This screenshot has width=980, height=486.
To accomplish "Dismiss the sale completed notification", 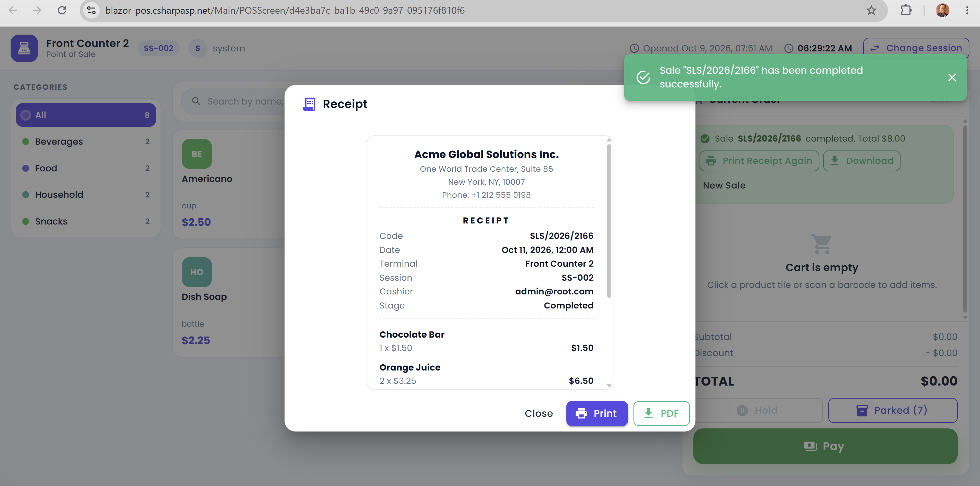I will [952, 78].
